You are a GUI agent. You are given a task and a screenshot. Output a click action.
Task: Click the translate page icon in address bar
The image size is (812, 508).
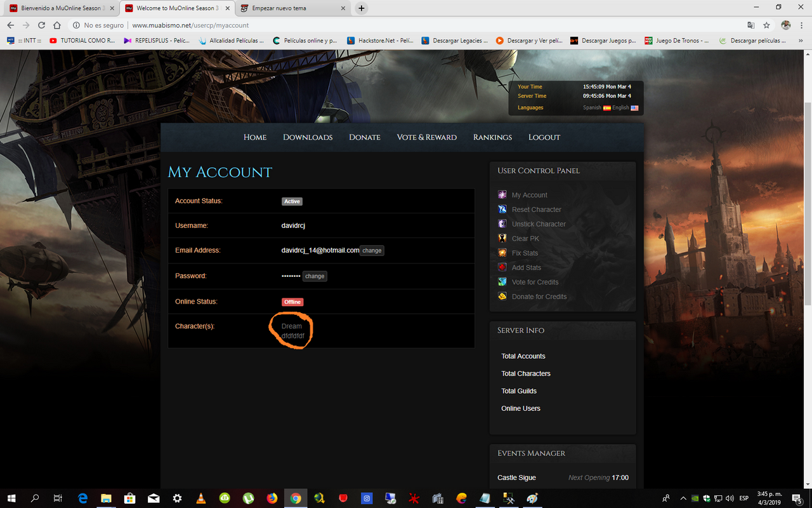coord(751,25)
